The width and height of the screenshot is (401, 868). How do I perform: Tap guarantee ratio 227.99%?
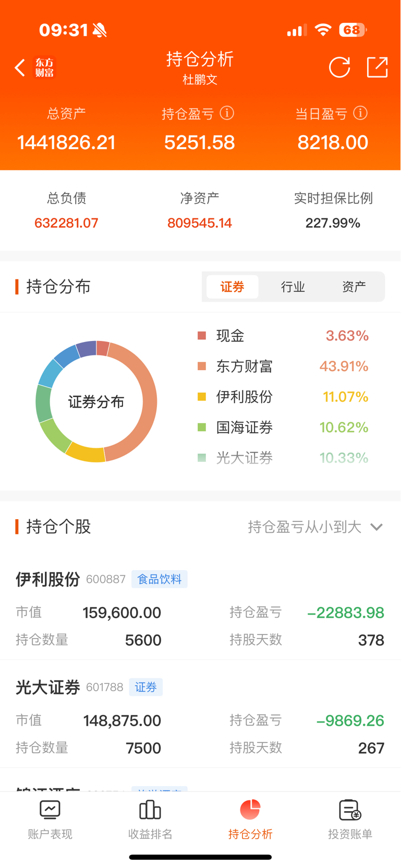[x=333, y=223]
